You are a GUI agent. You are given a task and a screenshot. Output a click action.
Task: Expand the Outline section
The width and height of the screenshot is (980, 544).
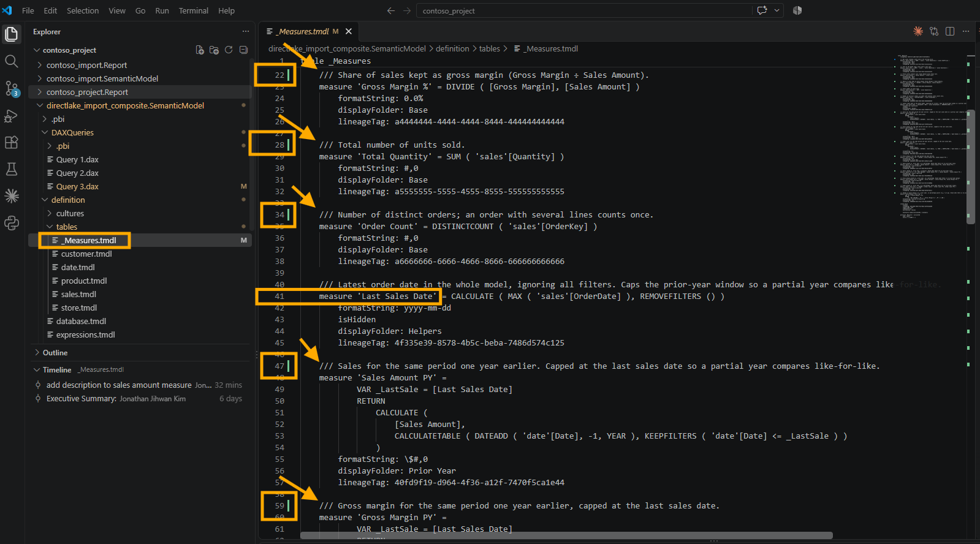tap(55, 353)
